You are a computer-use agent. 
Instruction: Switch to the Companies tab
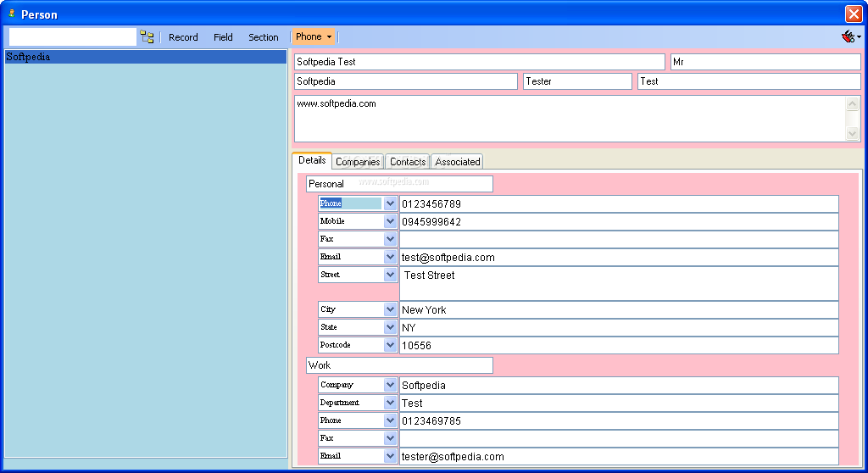358,162
